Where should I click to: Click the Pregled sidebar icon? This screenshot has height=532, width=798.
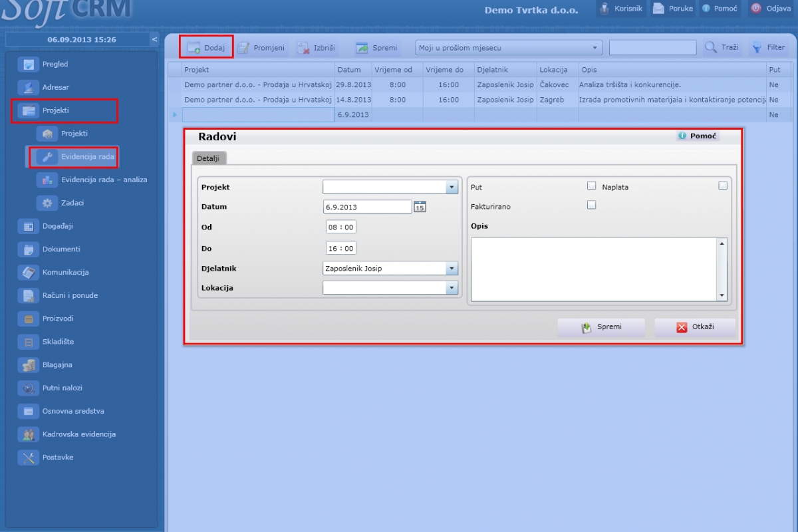click(28, 65)
